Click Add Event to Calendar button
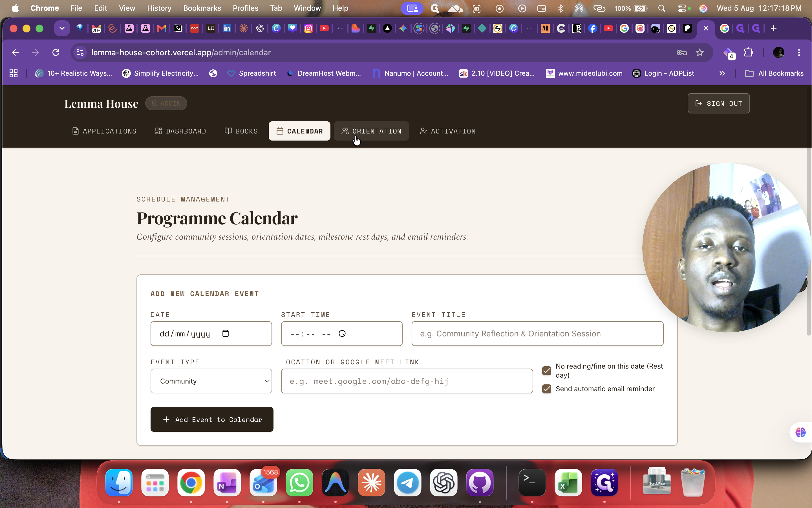The width and height of the screenshot is (812, 508). [x=212, y=419]
